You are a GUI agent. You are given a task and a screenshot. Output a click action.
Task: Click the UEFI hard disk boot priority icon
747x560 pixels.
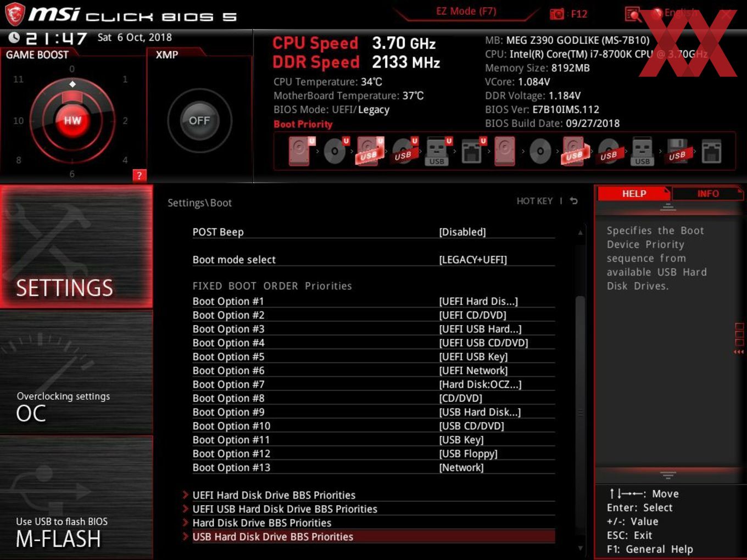click(x=301, y=151)
